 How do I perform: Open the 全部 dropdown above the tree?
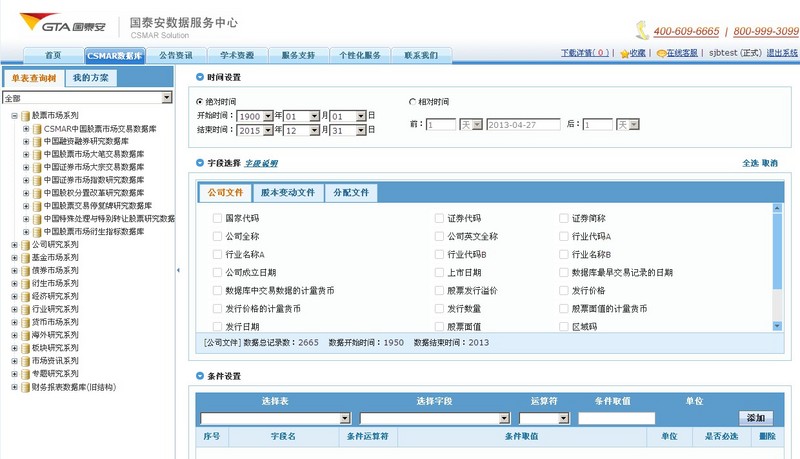pyautogui.click(x=87, y=97)
